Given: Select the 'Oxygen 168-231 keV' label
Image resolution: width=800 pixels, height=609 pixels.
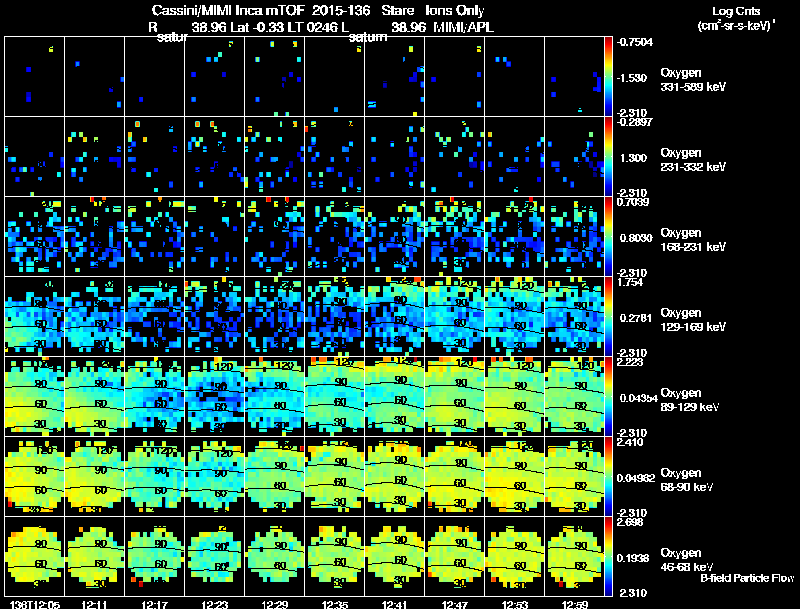Looking at the screenshot, I should 693,240.
